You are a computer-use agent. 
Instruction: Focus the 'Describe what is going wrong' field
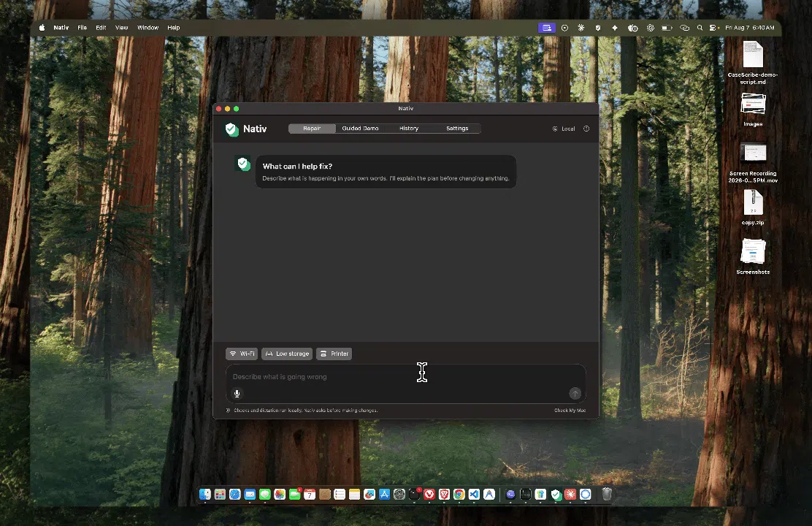point(405,384)
